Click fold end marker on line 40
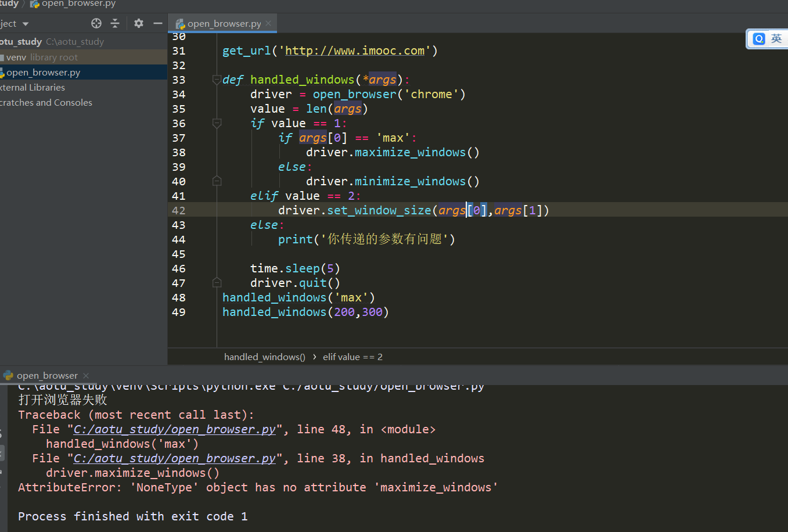This screenshot has height=532, width=788. pyautogui.click(x=217, y=181)
